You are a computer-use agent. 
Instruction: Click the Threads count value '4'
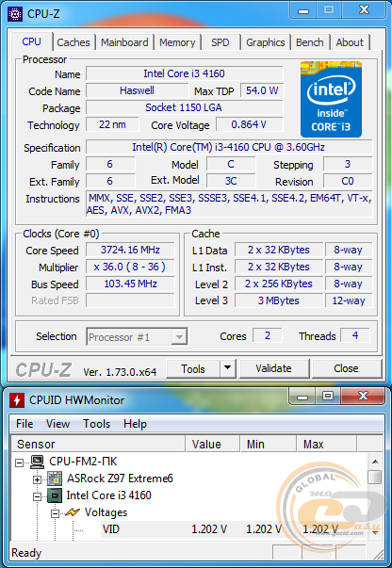355,335
